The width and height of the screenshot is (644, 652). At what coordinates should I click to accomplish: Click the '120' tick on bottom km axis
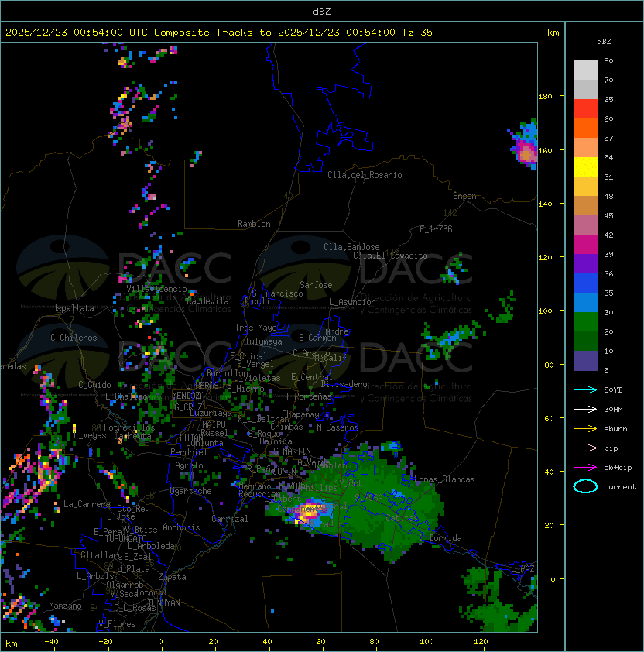point(481,642)
